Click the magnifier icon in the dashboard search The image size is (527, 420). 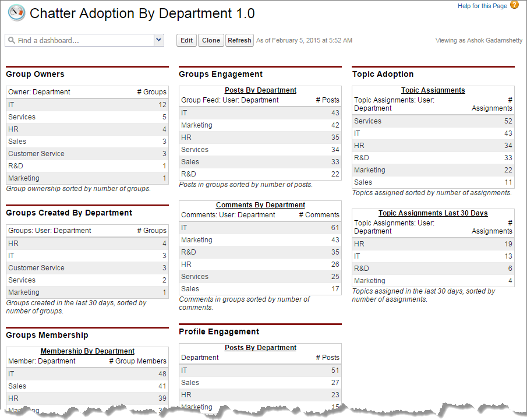12,40
